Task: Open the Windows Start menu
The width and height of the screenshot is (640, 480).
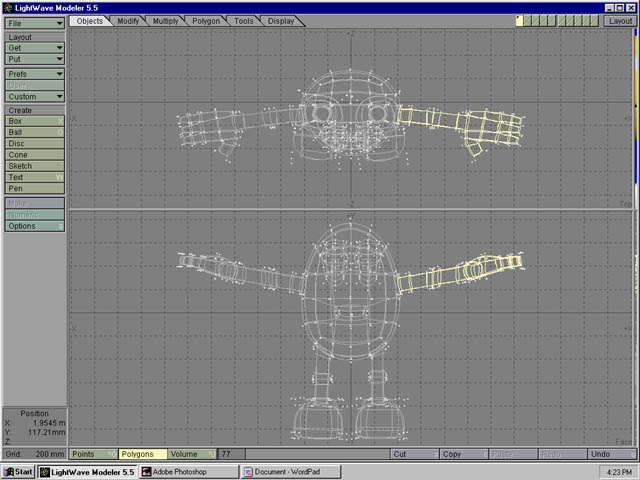Action: [x=18, y=472]
